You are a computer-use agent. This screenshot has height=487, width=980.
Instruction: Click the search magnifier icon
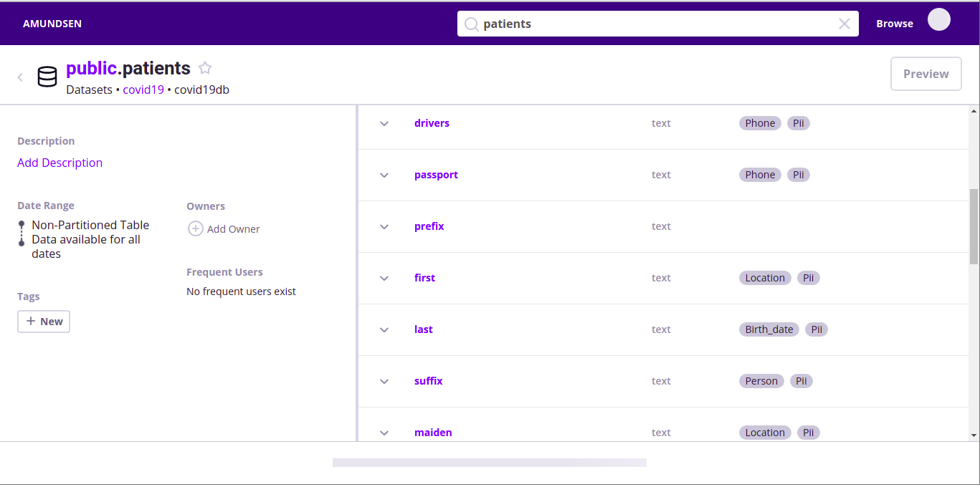click(x=471, y=24)
